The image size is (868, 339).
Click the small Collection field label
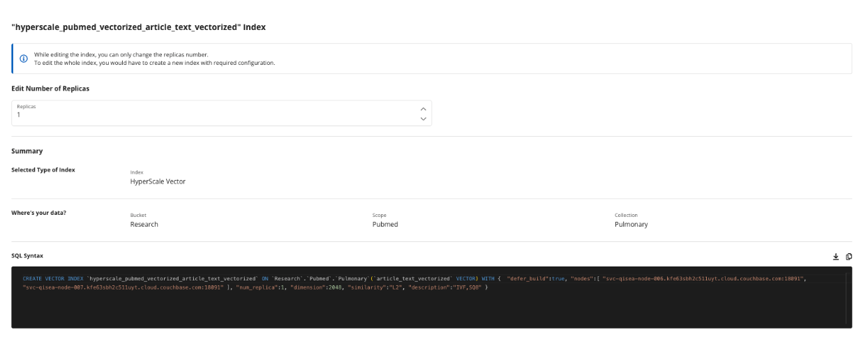click(626, 216)
